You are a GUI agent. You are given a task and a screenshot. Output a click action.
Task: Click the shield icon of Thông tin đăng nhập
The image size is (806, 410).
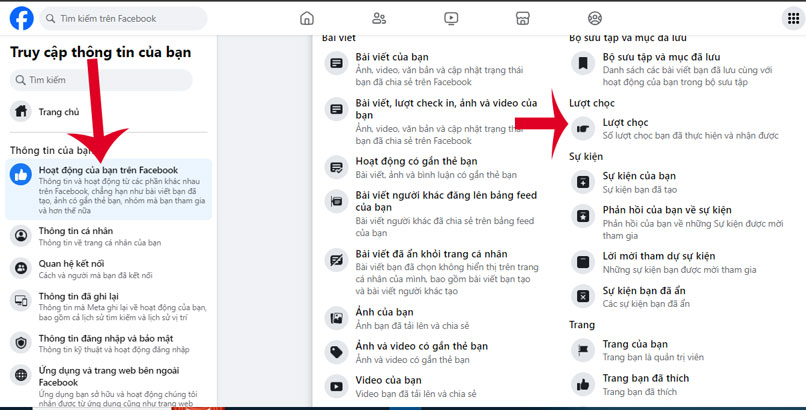point(21,343)
